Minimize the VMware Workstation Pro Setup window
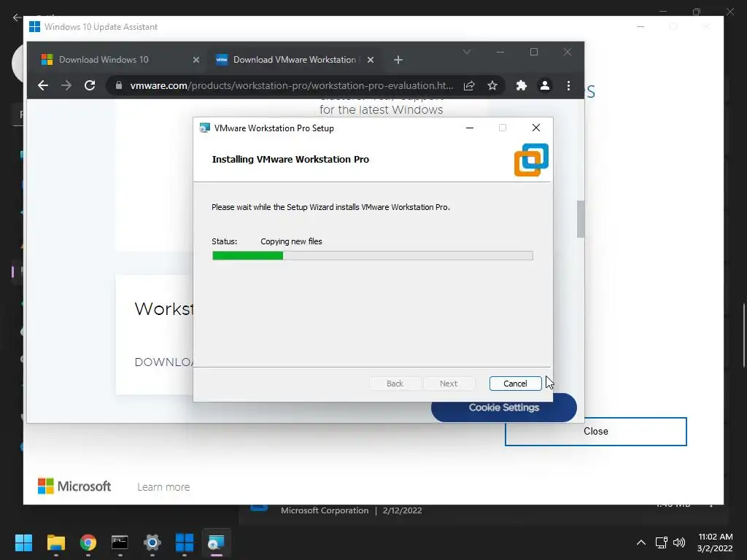747x560 pixels. tap(470, 128)
